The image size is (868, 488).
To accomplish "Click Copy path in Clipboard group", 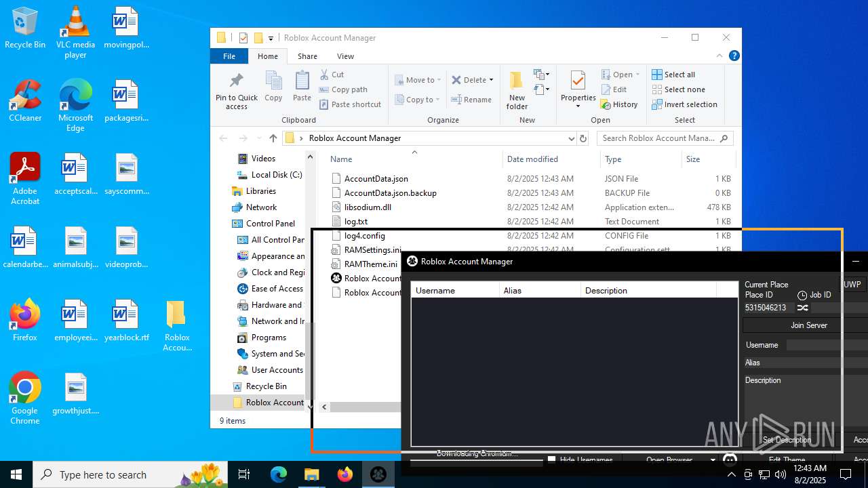I will 343,89.
